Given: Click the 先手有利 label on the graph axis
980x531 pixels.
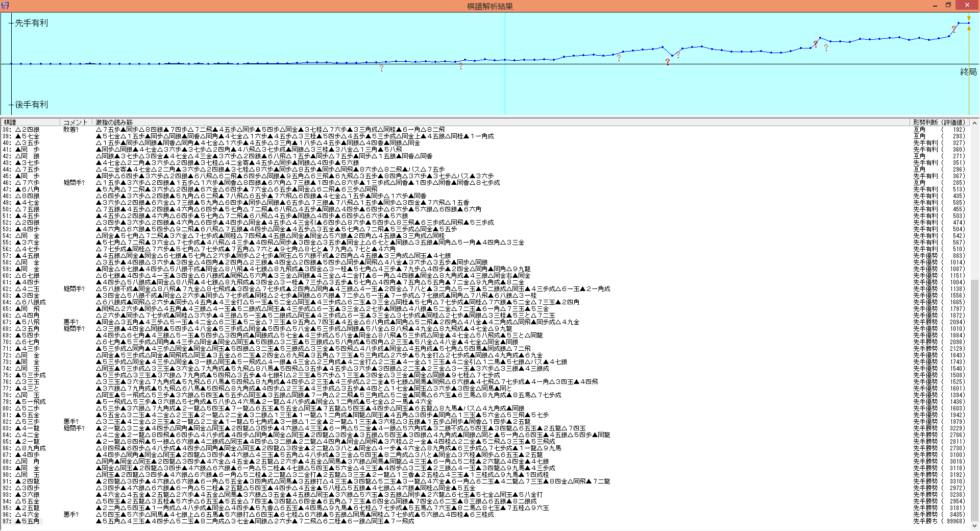Looking at the screenshot, I should 31,23.
